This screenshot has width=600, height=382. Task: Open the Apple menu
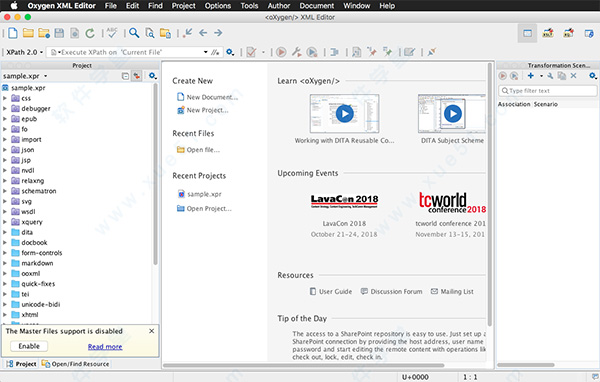coord(14,6)
